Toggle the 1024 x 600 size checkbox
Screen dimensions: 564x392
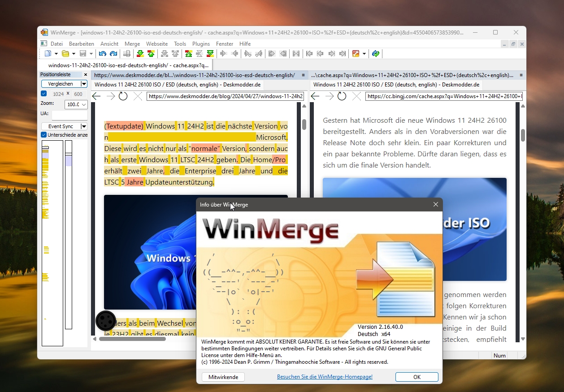[x=43, y=94]
